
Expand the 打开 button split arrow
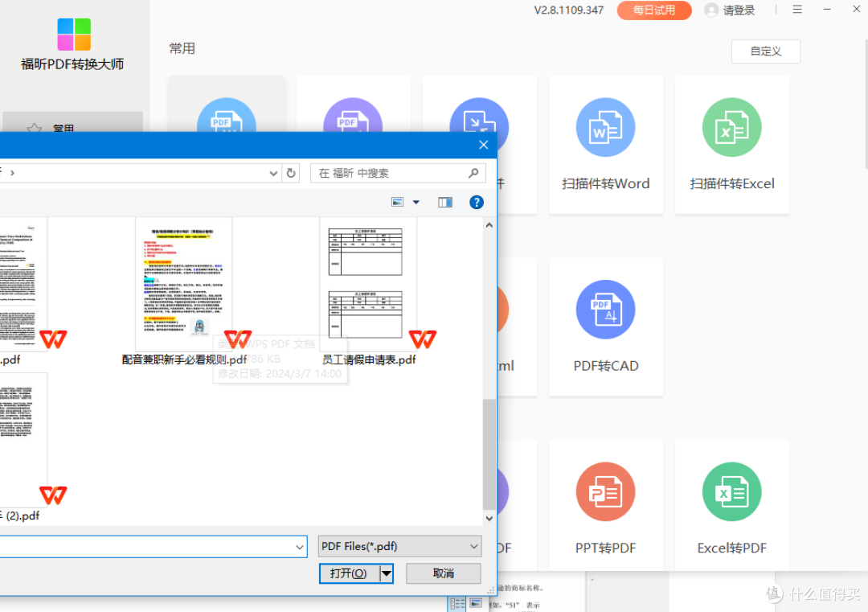pos(387,573)
